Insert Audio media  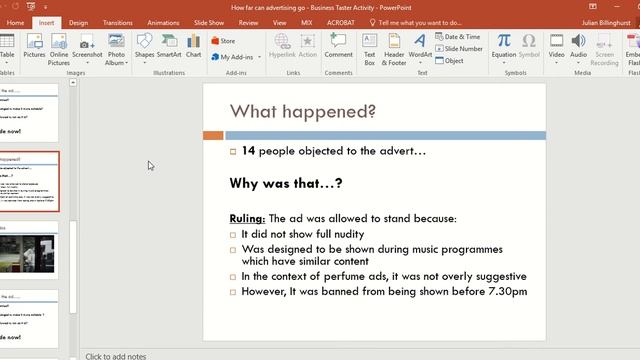tap(578, 46)
